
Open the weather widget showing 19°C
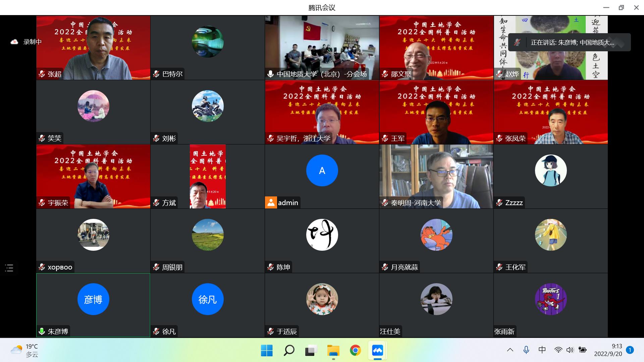tap(25, 351)
